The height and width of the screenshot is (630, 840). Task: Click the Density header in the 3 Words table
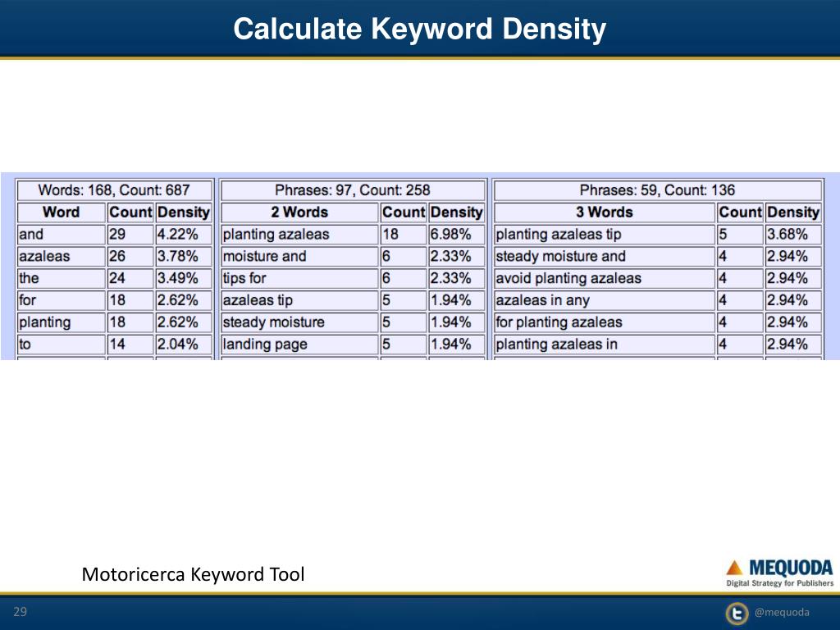793,212
